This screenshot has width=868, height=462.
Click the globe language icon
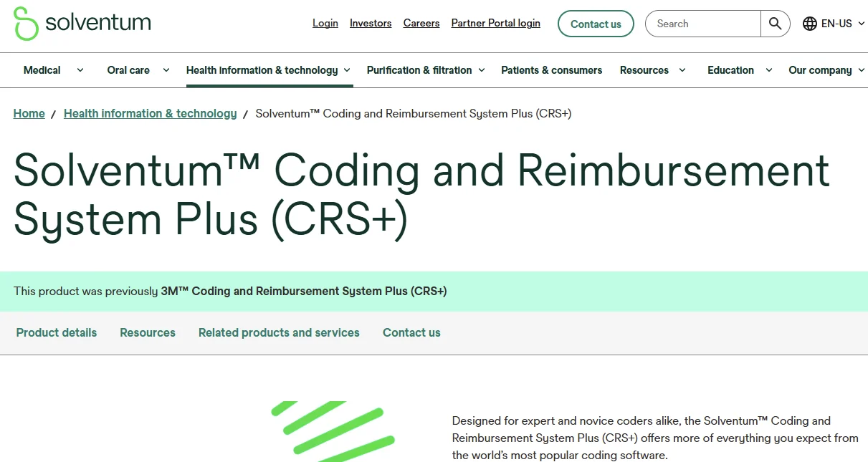[810, 24]
